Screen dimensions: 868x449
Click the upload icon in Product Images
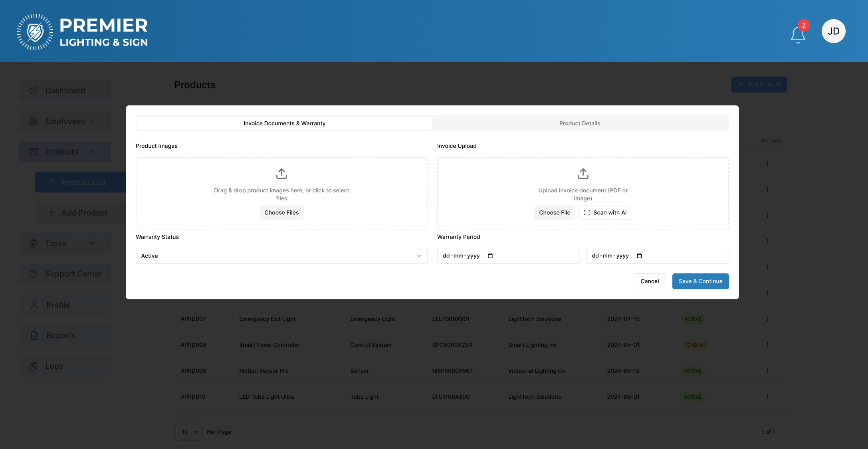(281, 174)
